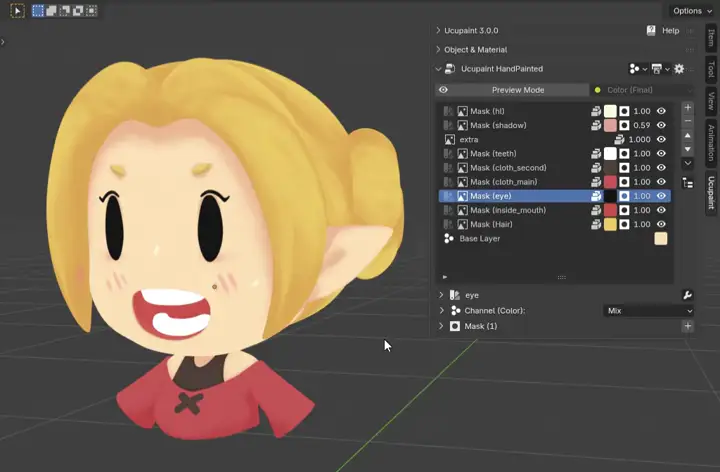Viewport: 720px width, 472px height.
Task: Click the Mask (Hair) image icon
Action: (462, 225)
